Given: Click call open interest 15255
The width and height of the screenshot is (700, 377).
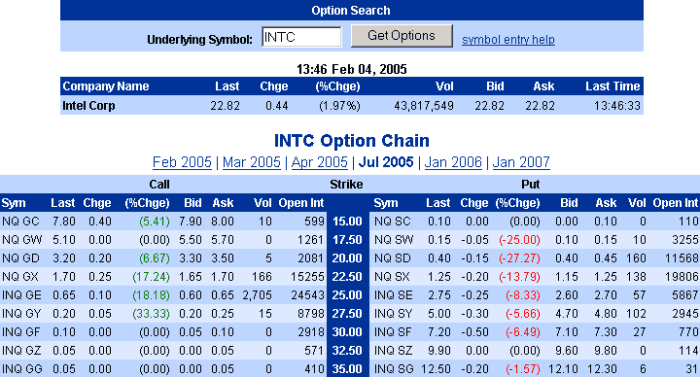Looking at the screenshot, I should coord(307,277).
